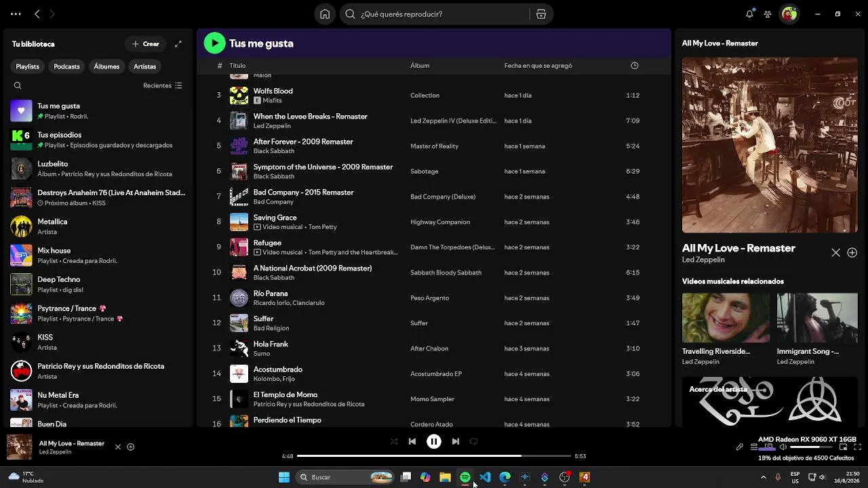Viewport: 868px width, 488px height.
Task: Toggle repeat mode
Action: [474, 442]
